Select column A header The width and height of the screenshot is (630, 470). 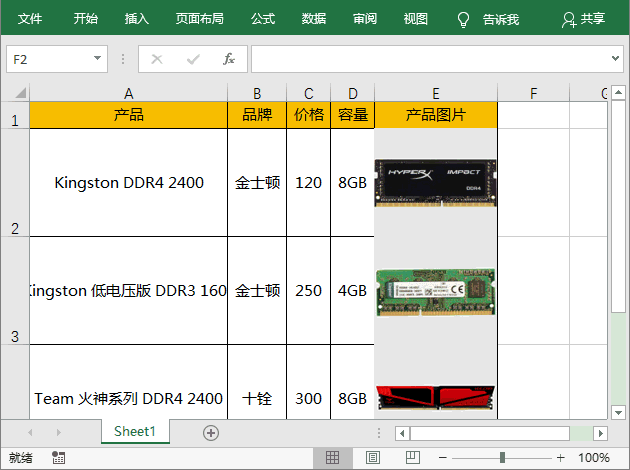[129, 93]
